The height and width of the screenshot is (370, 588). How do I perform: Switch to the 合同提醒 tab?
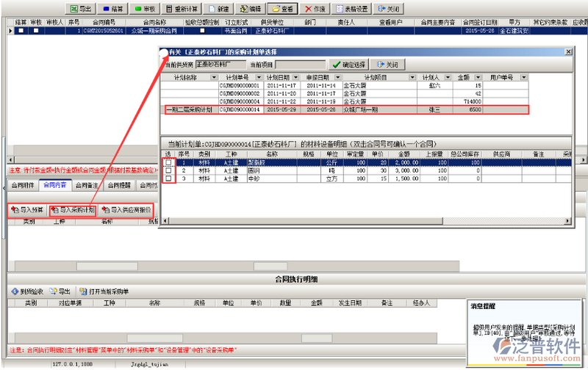(119, 185)
